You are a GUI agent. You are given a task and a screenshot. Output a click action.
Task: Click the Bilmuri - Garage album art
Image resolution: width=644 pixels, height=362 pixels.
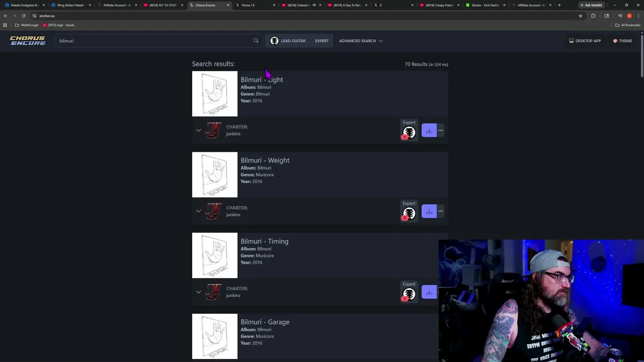[x=214, y=336]
